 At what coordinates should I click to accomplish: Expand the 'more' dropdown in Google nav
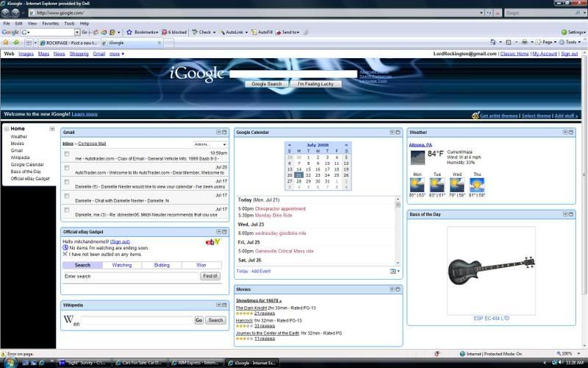coord(117,54)
